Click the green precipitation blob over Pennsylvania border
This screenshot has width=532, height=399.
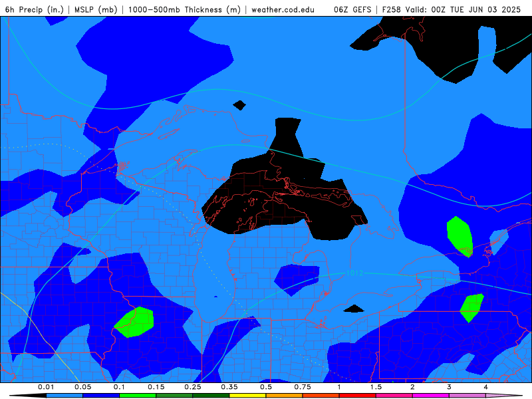(x=471, y=308)
